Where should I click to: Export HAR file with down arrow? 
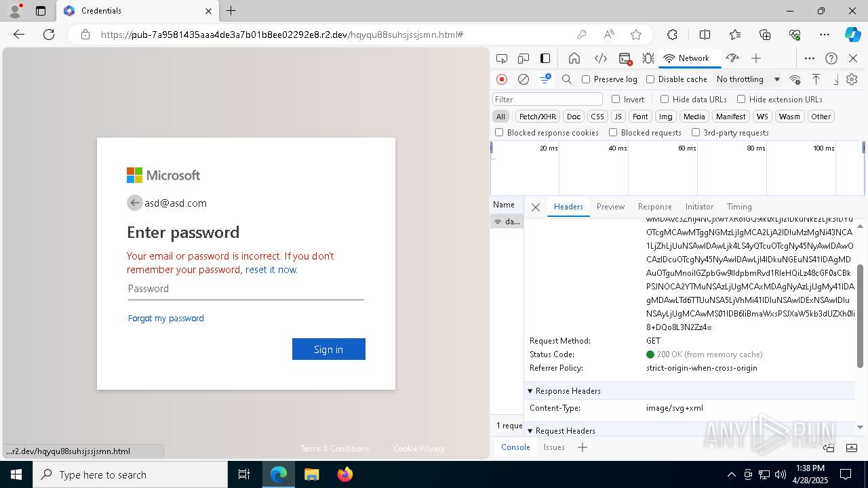click(836, 79)
